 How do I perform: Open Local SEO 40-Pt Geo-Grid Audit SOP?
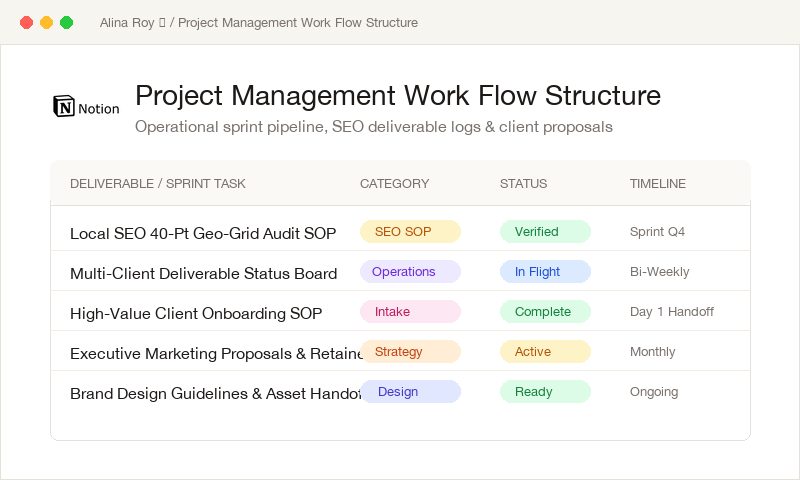(203, 233)
